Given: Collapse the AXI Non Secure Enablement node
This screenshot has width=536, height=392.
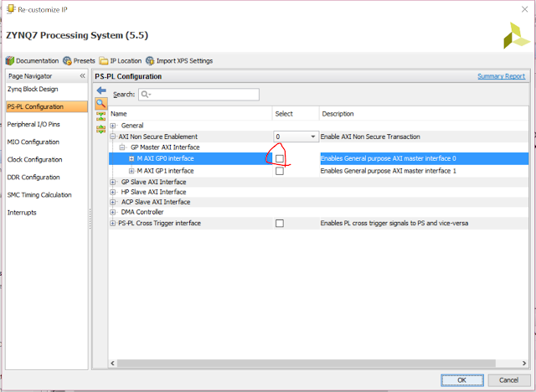Looking at the screenshot, I should (x=113, y=137).
